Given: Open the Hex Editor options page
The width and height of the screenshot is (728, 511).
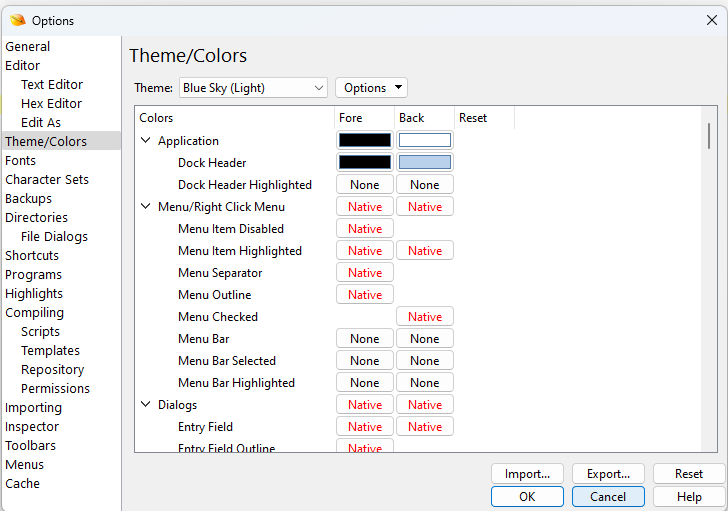Looking at the screenshot, I should pyautogui.click(x=51, y=103).
